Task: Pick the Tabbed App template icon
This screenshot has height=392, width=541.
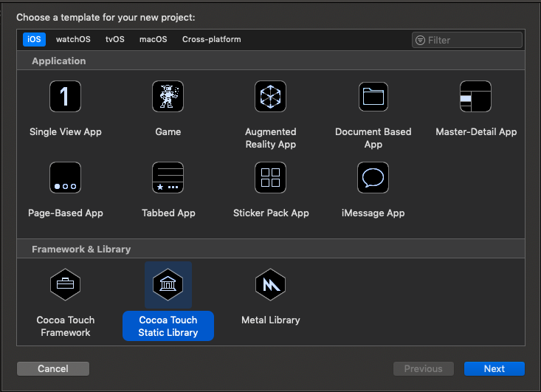Action: 168,177
